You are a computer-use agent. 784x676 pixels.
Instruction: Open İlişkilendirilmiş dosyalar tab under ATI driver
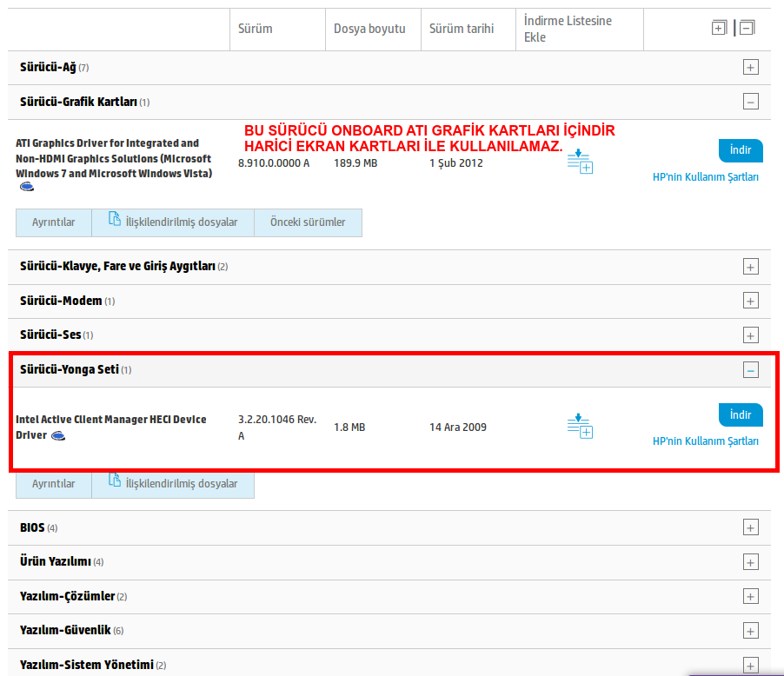pos(173,222)
